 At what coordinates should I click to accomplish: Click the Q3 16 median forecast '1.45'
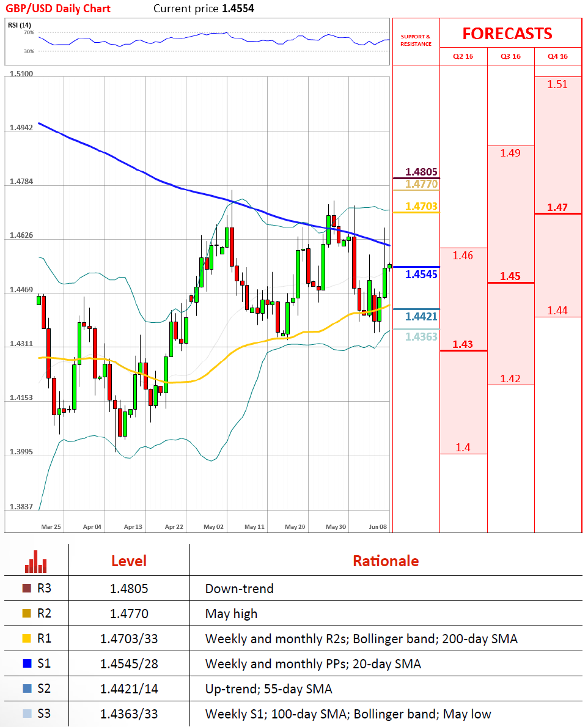pyautogui.click(x=510, y=276)
